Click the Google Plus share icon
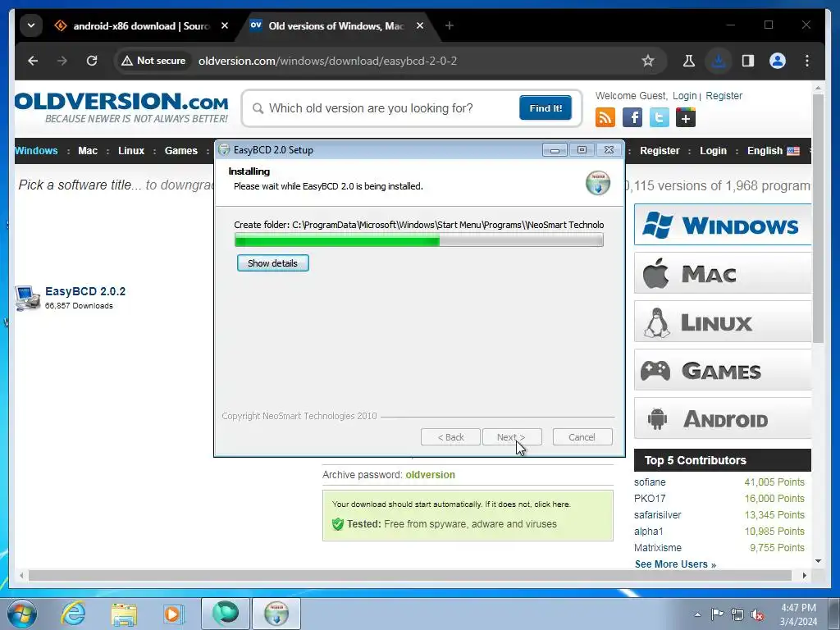The image size is (840, 630). point(686,117)
